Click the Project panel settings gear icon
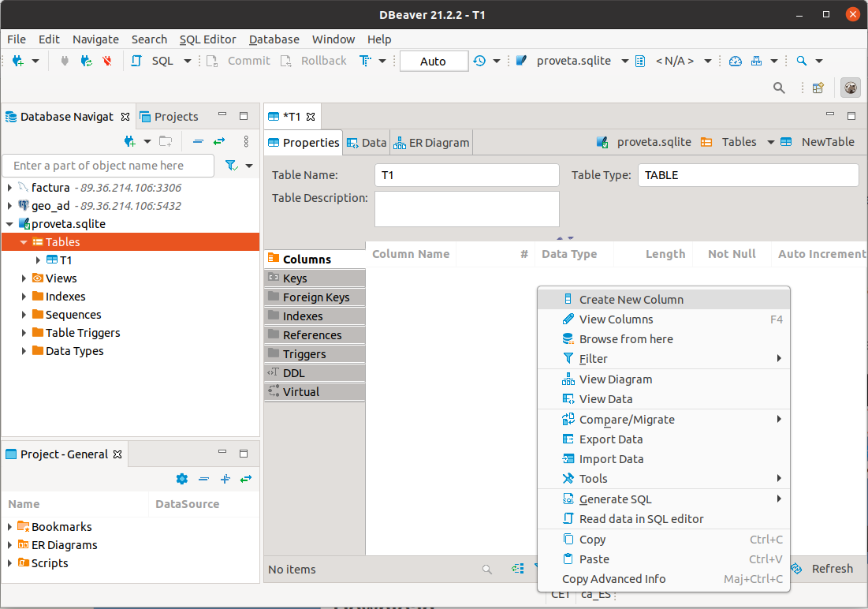 coord(182,479)
